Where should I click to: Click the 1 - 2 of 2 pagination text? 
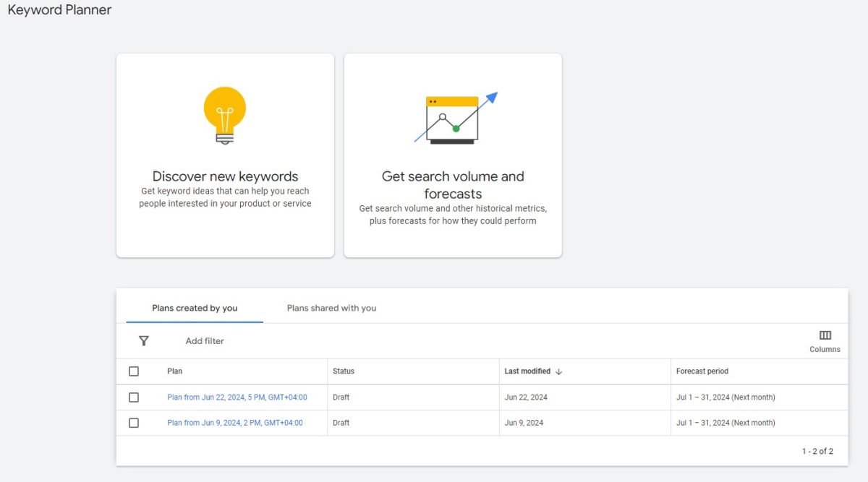click(817, 451)
